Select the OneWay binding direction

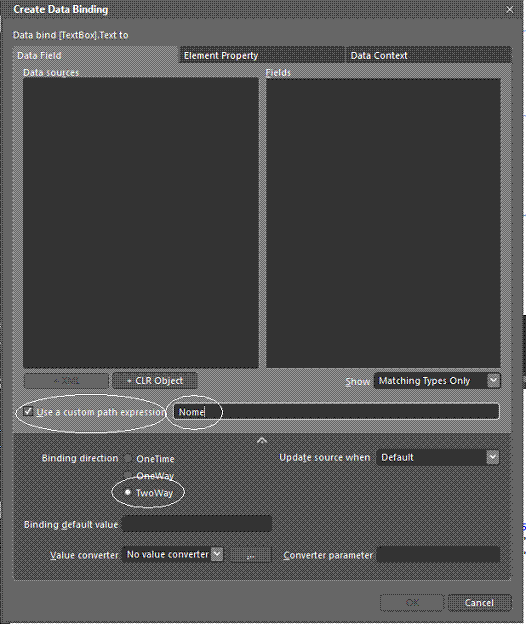[x=128, y=475]
